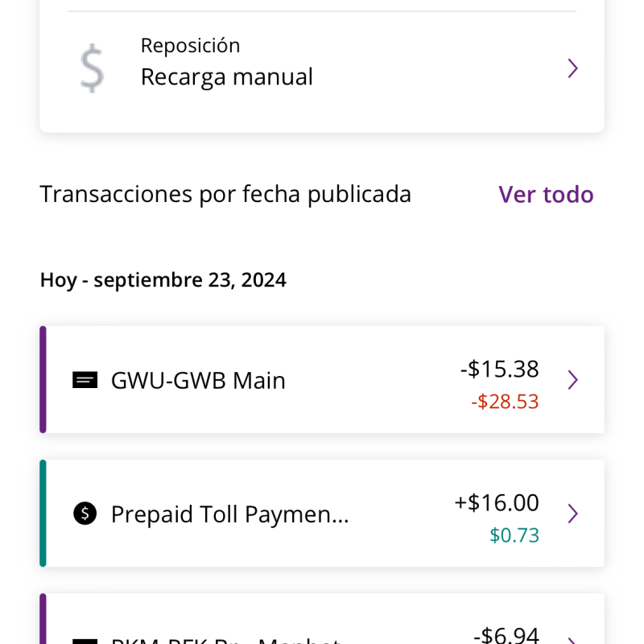
Task: Click the dollar sign Reposición icon
Action: (92, 68)
